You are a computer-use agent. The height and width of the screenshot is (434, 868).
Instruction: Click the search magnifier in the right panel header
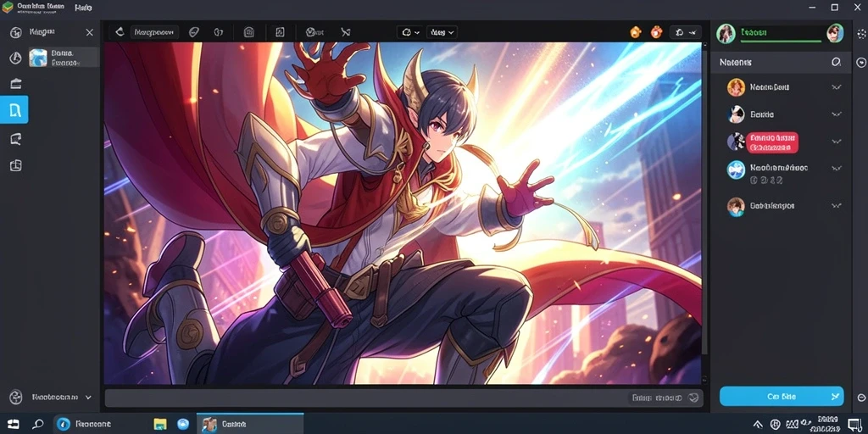point(836,62)
